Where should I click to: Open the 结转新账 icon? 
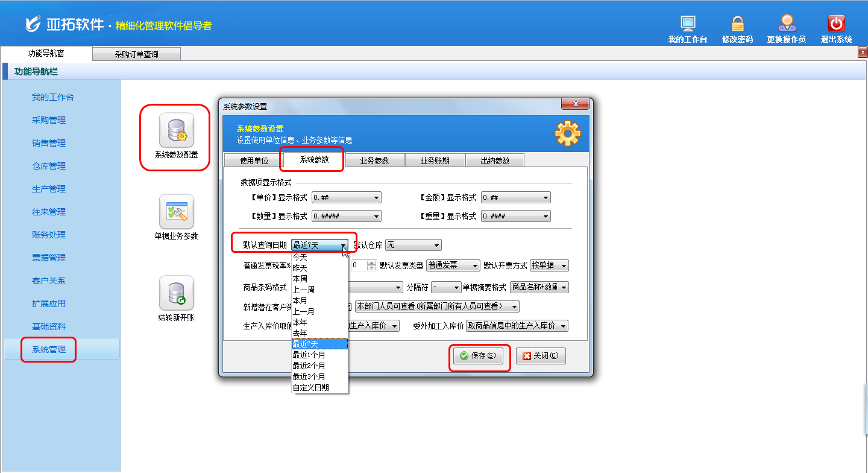coord(176,293)
